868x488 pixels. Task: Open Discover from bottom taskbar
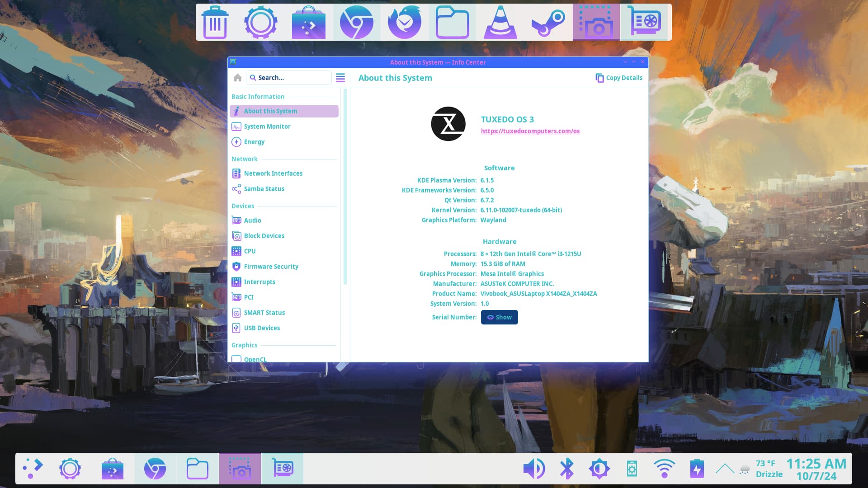(113, 469)
